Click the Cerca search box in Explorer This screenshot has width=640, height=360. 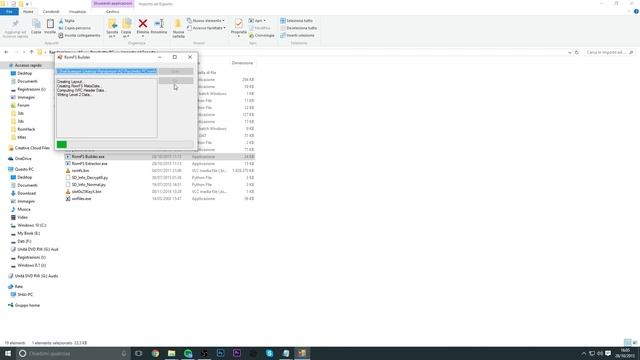coord(609,52)
